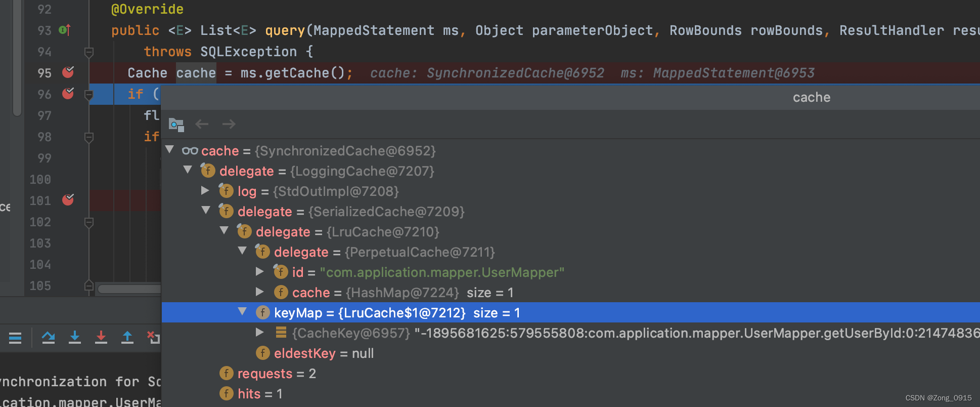Click the map entry icon beside CacheKey@6957
Image resolution: width=980 pixels, height=407 pixels.
[x=281, y=332]
